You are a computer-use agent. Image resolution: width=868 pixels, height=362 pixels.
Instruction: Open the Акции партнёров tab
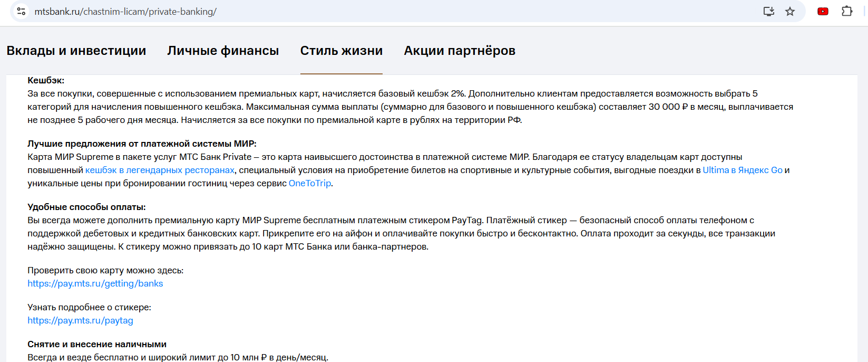point(460,51)
